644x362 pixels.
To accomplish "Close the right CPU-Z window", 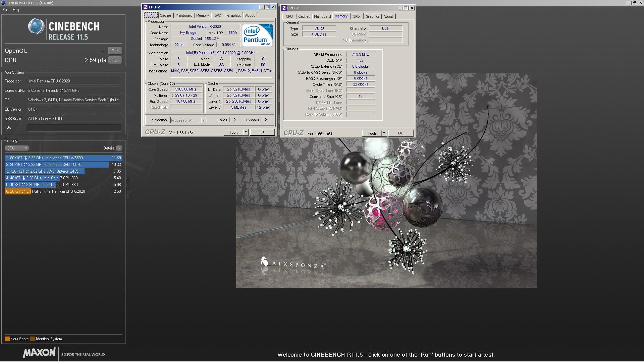I will (x=412, y=8).
